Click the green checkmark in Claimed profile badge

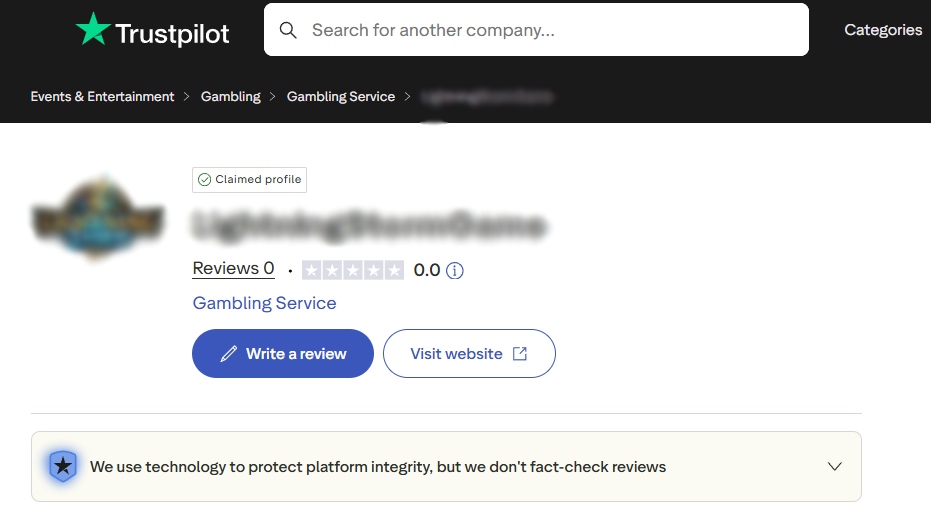204,179
